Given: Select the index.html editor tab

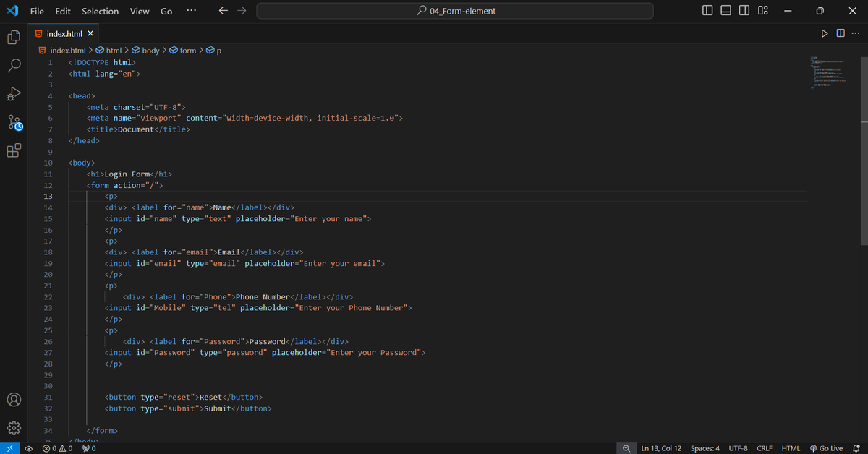Looking at the screenshot, I should point(65,33).
